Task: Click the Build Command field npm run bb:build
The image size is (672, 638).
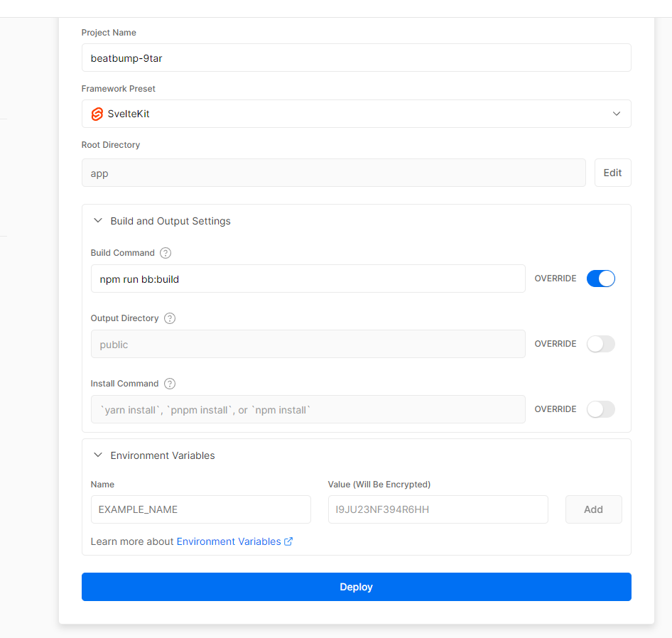Action: click(x=308, y=279)
